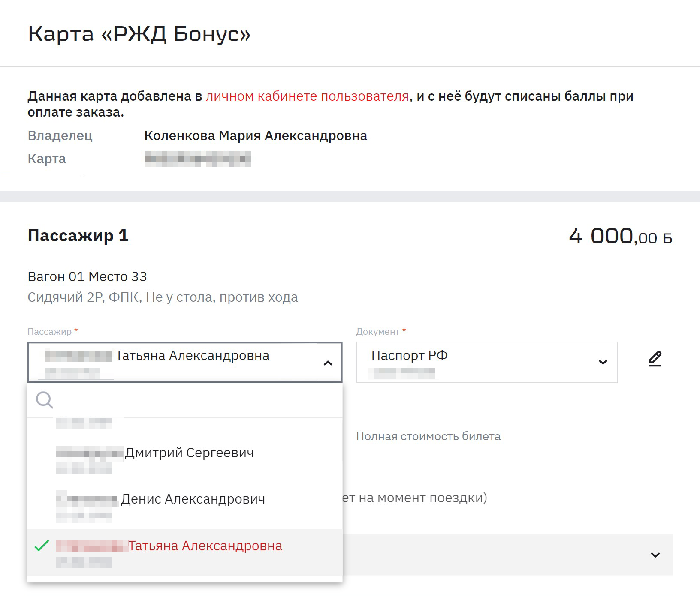This screenshot has width=700, height=612.
Task: Collapse the Пассажир dropdown via up chevron
Action: coord(328,363)
